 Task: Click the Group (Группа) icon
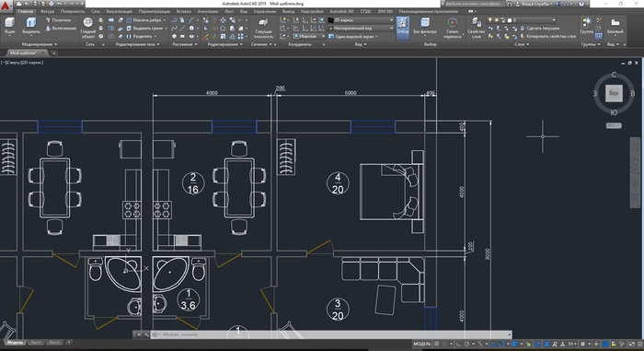pos(587,26)
